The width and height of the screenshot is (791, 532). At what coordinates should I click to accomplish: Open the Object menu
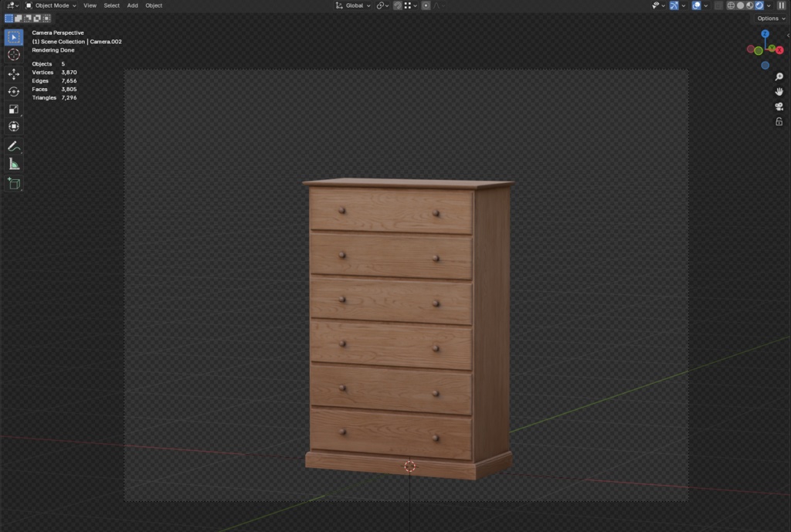click(154, 5)
